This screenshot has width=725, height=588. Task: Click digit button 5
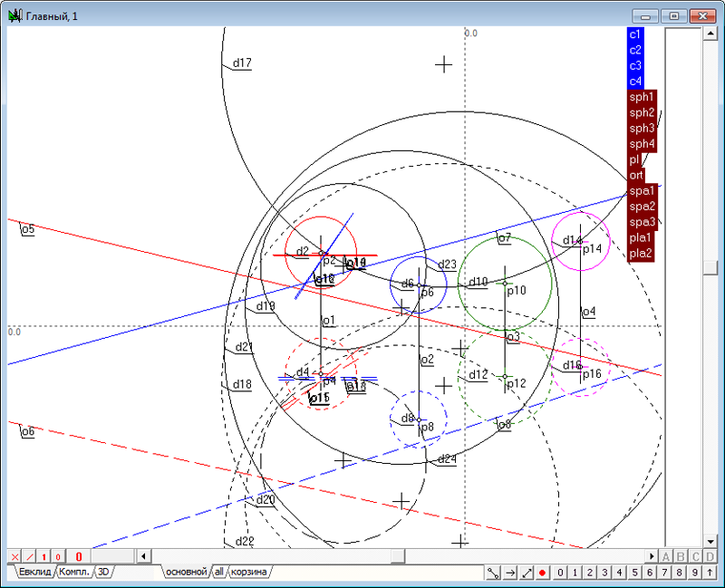click(635, 573)
